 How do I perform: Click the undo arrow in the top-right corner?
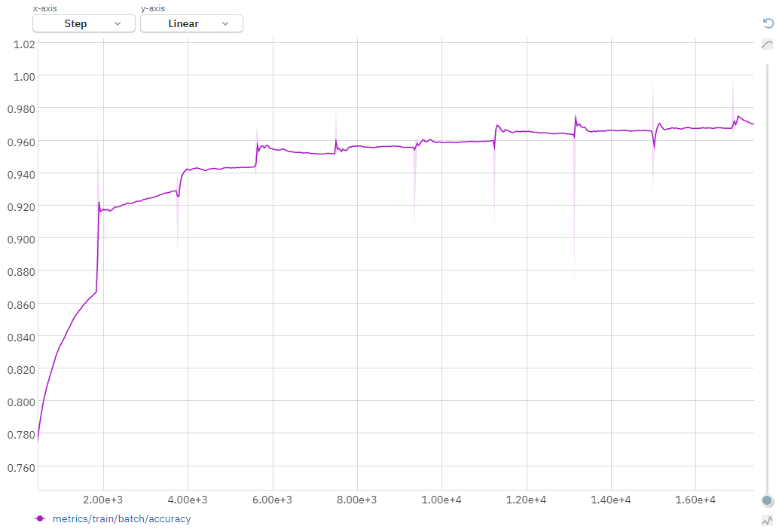767,23
